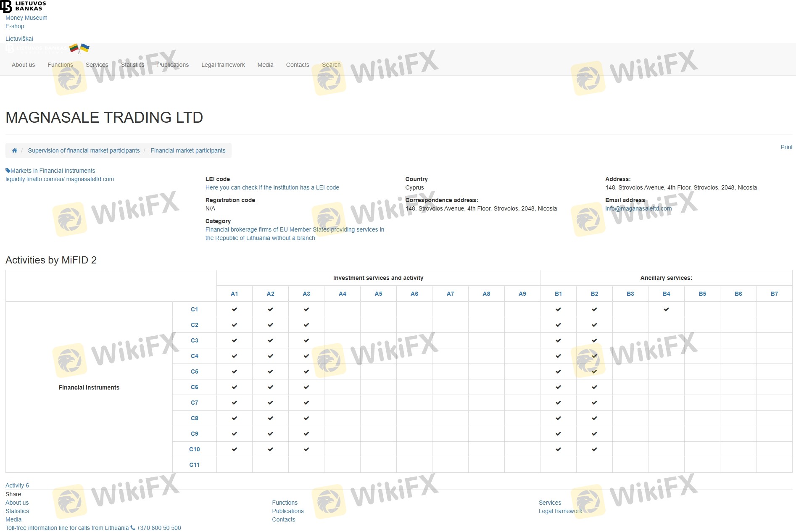The width and height of the screenshot is (796, 532).
Task: Click the A3 column header
Action: (x=306, y=294)
